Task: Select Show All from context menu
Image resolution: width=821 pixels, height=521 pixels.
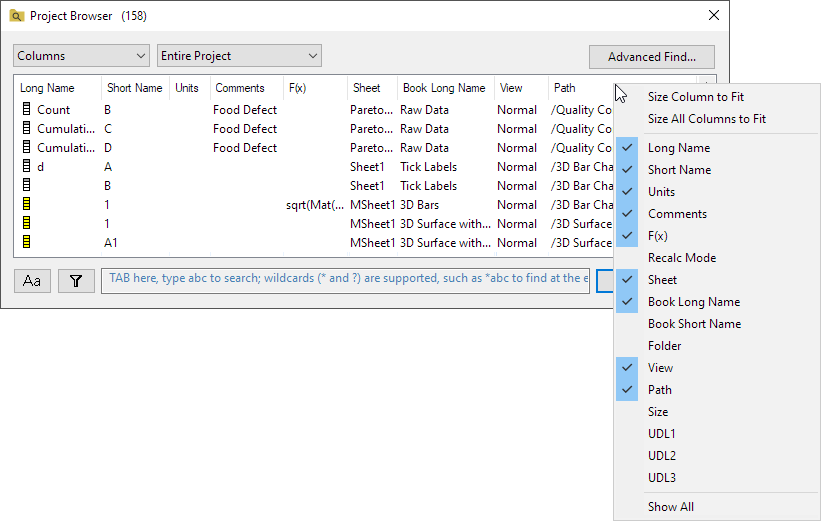Action: tap(670, 507)
